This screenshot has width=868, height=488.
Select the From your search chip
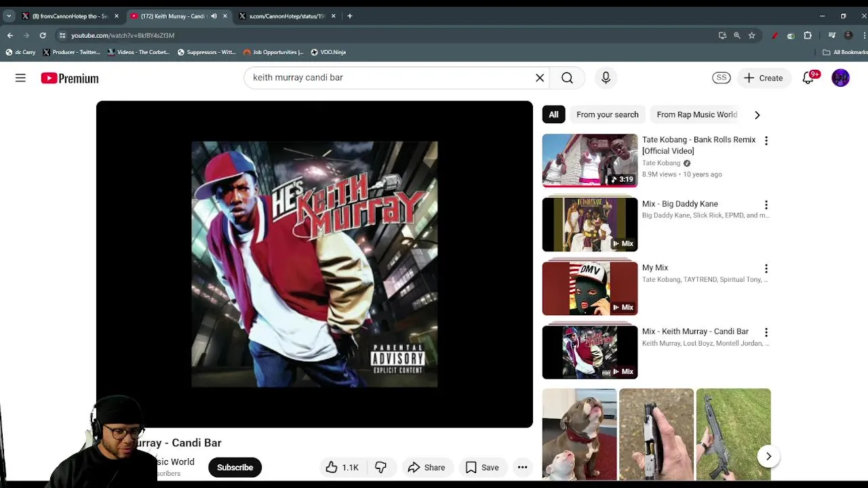click(608, 115)
